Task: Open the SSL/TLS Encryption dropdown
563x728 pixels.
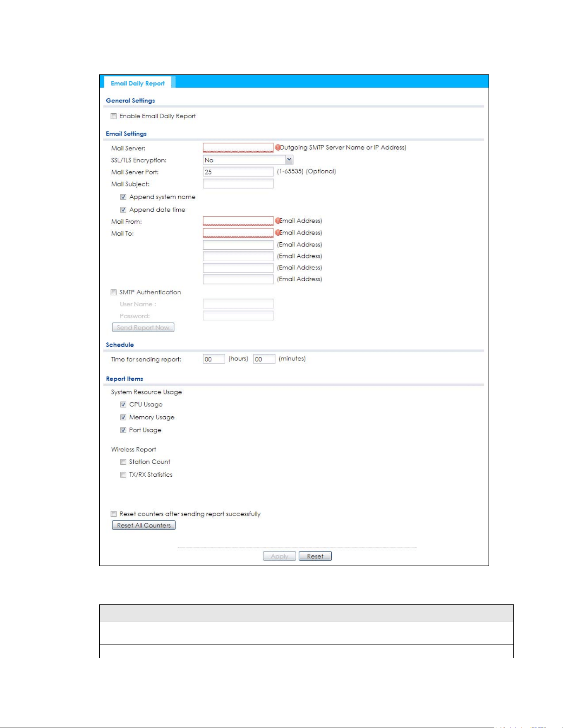Action: point(248,160)
